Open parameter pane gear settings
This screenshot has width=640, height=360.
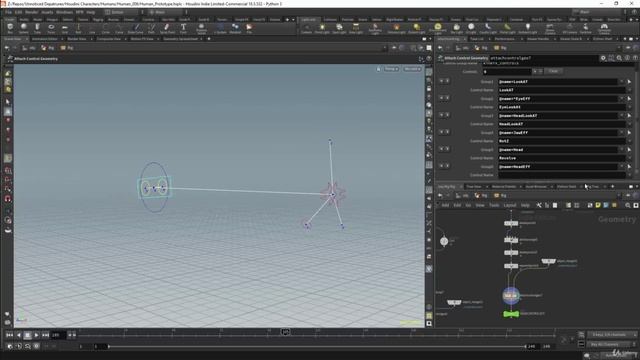[x=603, y=58]
